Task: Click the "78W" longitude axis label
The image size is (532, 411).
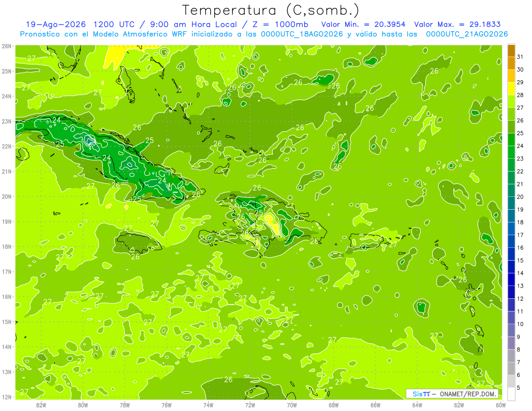Action: 125,405
